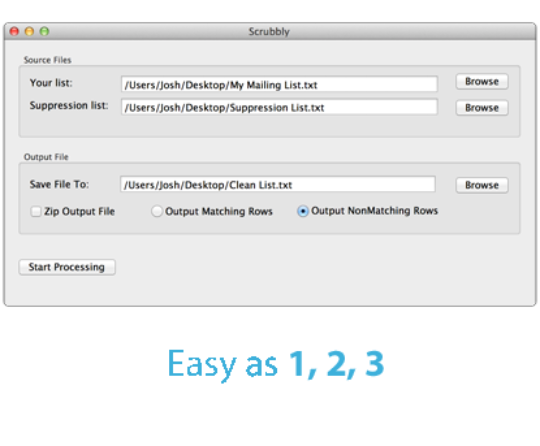Click the Start Processing button
540x446 pixels.
coord(67,267)
